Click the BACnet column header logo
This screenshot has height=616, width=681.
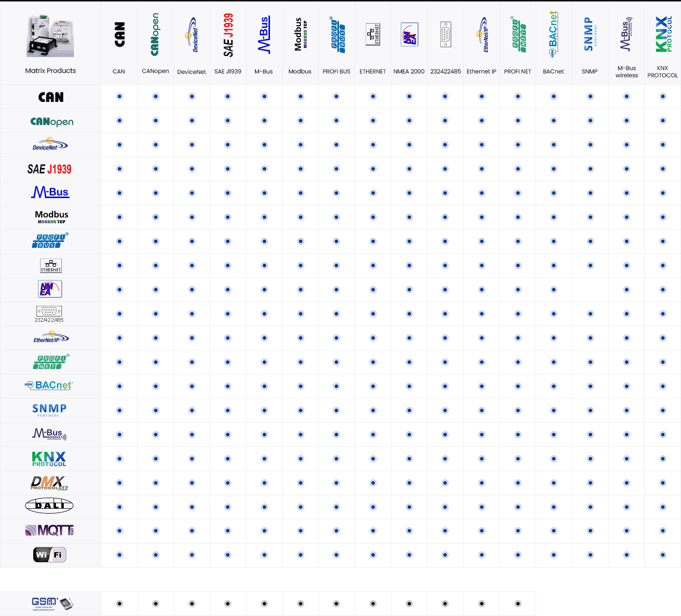[553, 34]
